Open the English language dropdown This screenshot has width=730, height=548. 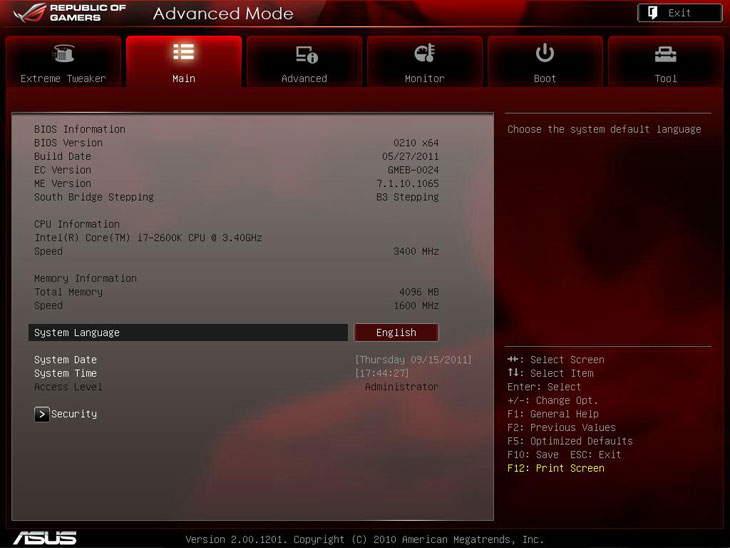(396, 333)
